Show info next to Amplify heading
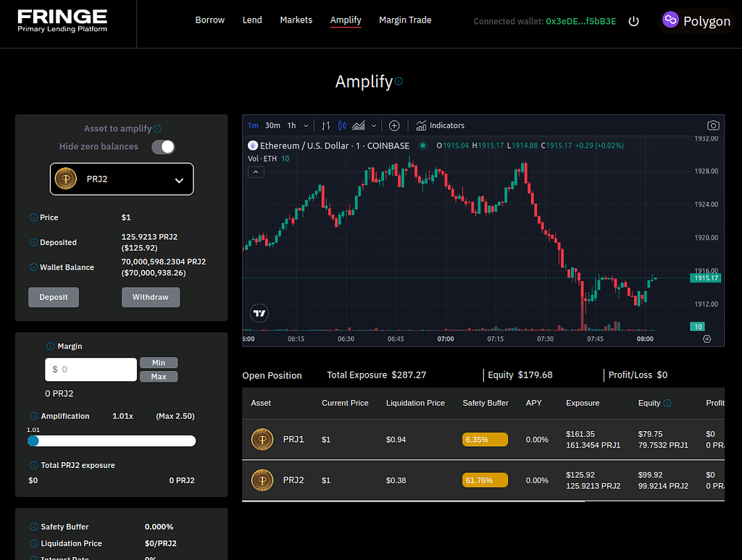 pyautogui.click(x=399, y=81)
